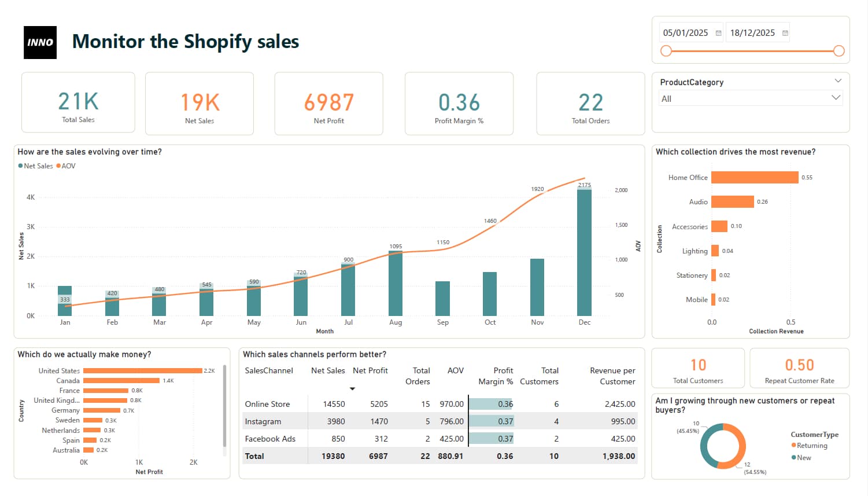Viewport: 868px width, 496px height.
Task: Click the Total Sales KPI card
Action: [78, 102]
